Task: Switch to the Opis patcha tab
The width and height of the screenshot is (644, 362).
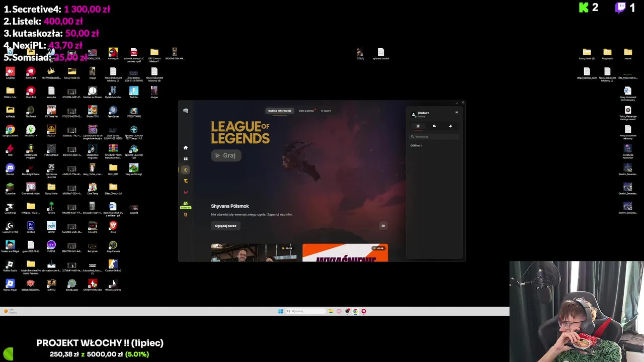Action: click(306, 111)
